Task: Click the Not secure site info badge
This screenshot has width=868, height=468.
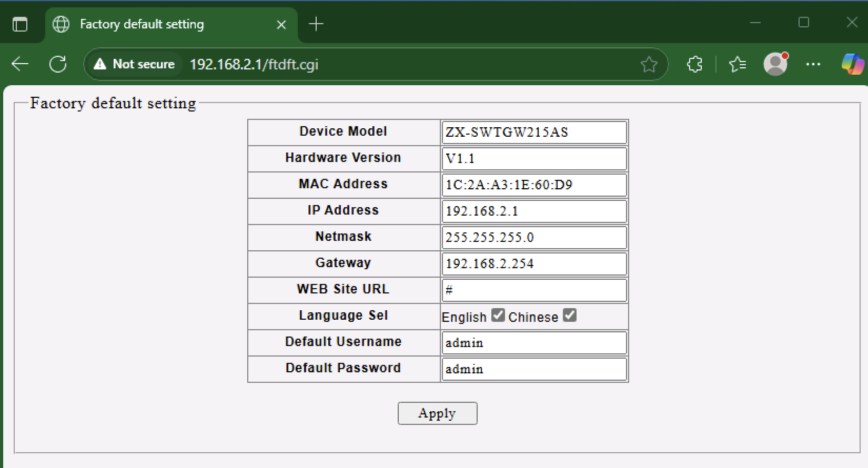Action: click(x=134, y=64)
